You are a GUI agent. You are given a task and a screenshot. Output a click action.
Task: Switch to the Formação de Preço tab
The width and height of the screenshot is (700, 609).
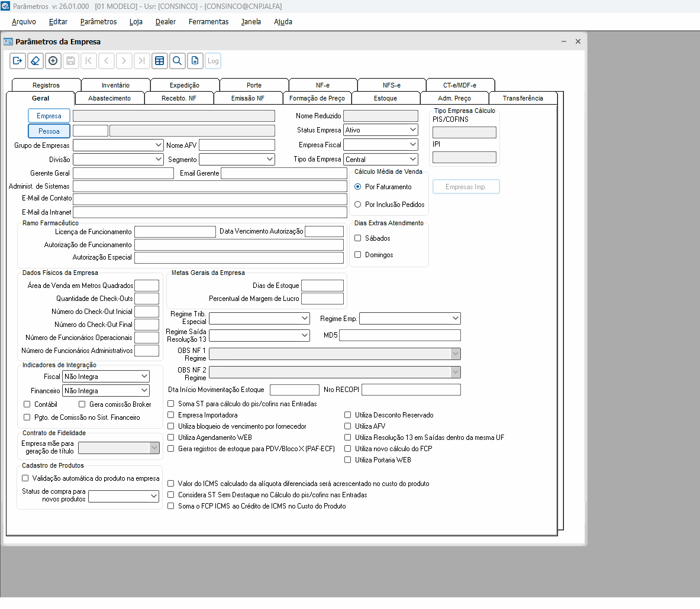317,98
